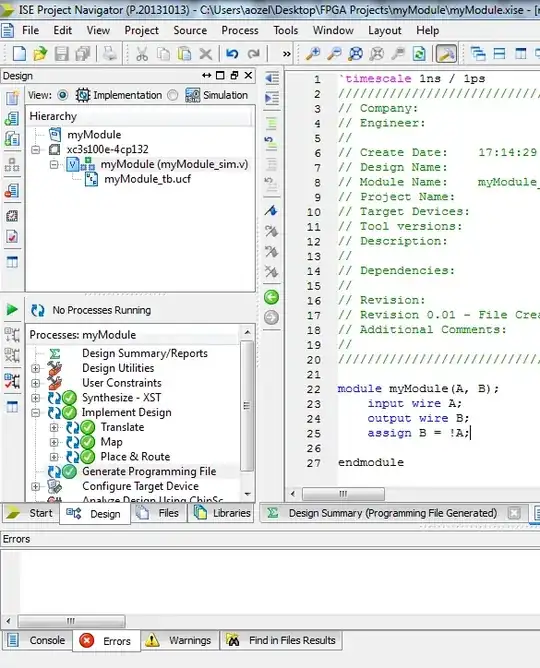The height and width of the screenshot is (668, 540).
Task: Click the New file toolbar icon
Action: click(19, 54)
